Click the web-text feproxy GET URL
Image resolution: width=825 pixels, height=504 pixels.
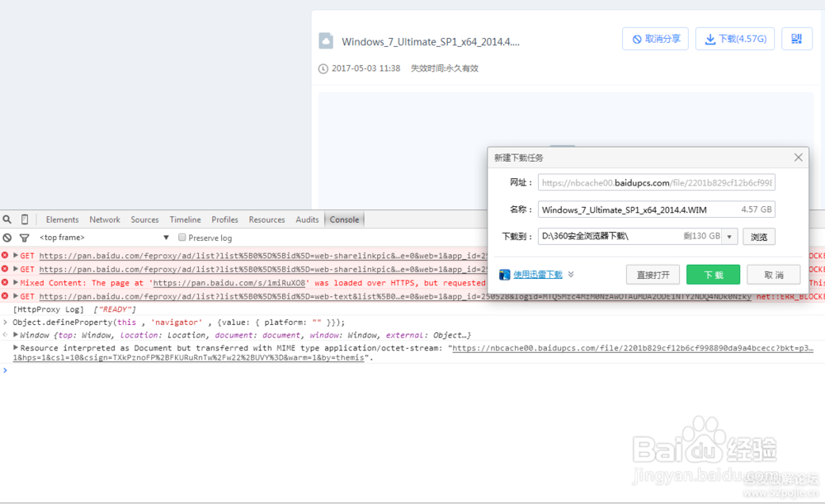(395, 296)
